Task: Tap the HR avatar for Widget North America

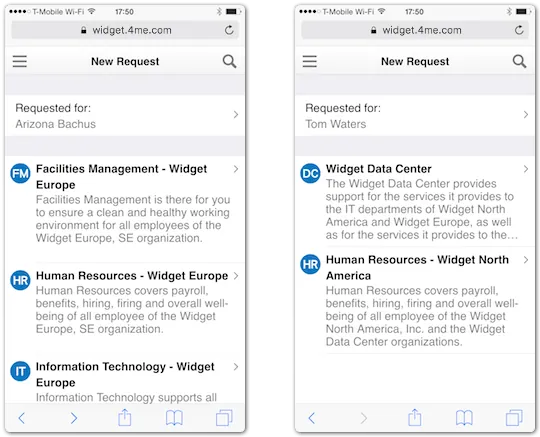Action: point(310,264)
